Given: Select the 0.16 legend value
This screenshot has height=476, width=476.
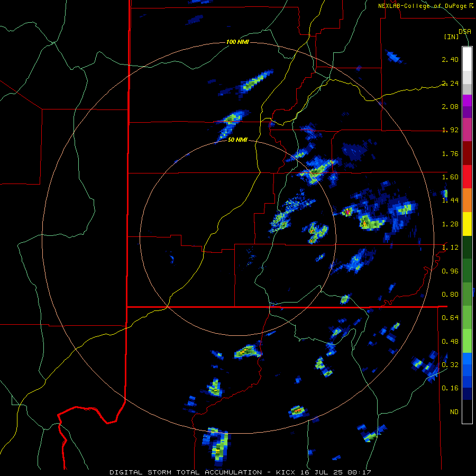Looking at the screenshot, I should click(450, 388).
